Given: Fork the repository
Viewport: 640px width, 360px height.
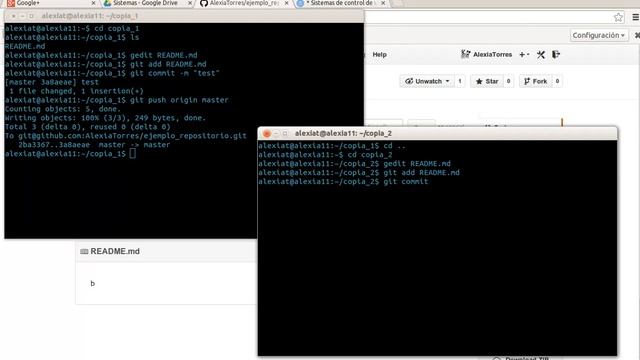Looking at the screenshot, I should tap(535, 81).
